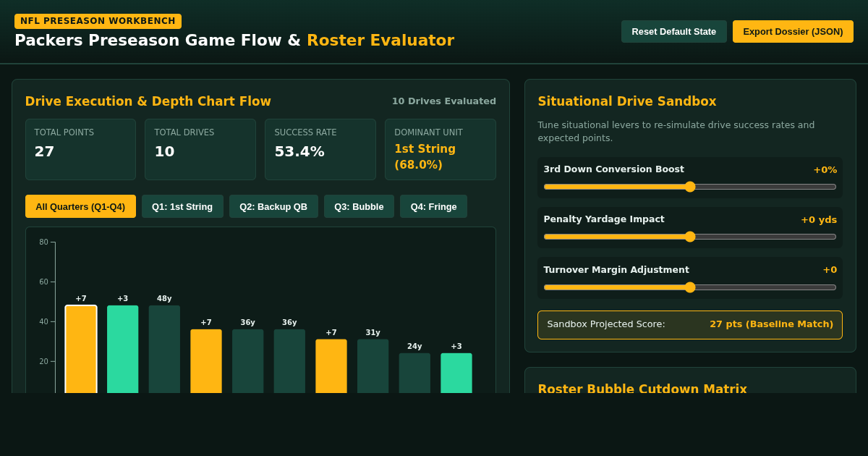Screen dimensions: 868x456
Task: Click the +0 yds penalty value
Action: (819, 219)
